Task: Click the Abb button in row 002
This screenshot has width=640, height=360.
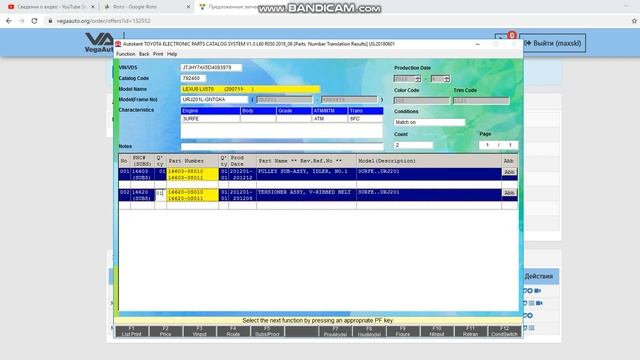Action: 509,193
